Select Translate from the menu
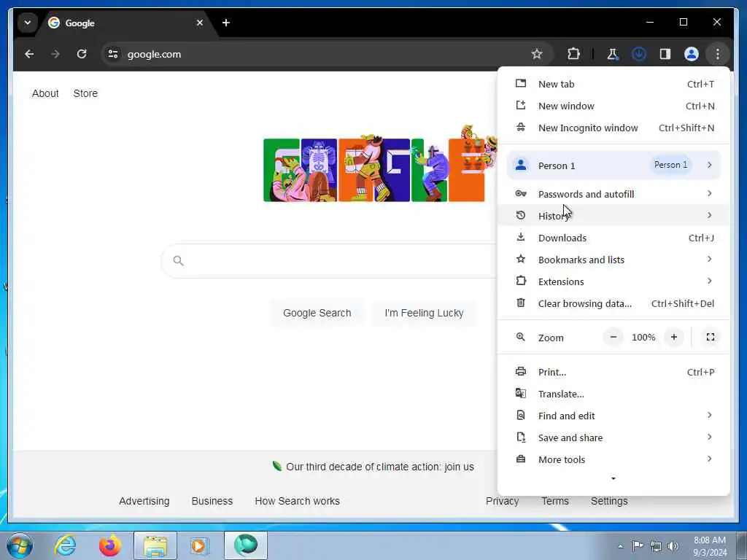This screenshot has height=560, width=747. (x=614, y=394)
